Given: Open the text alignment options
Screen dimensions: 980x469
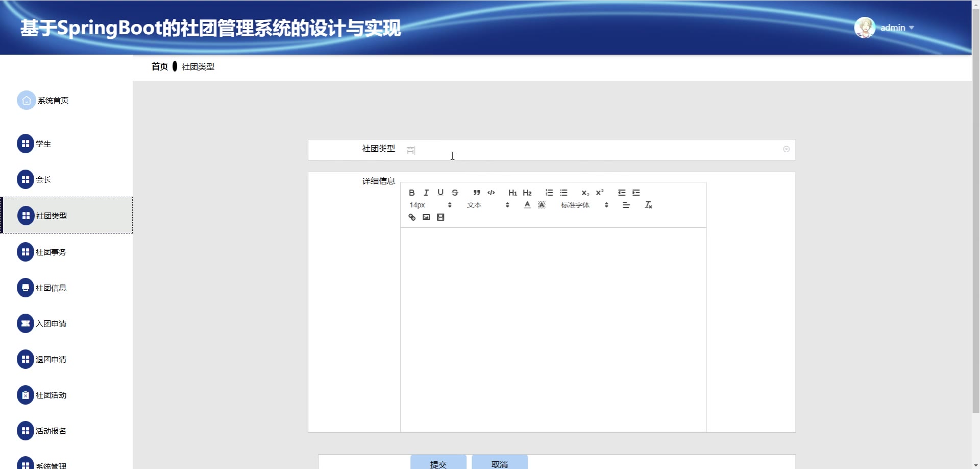Looking at the screenshot, I should [x=626, y=205].
